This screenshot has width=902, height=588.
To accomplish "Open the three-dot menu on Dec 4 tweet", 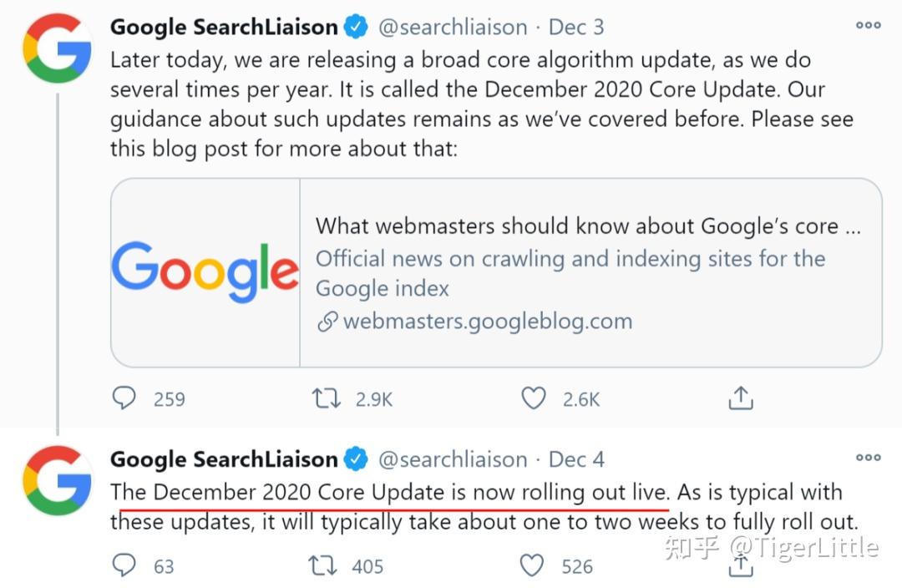I will (x=868, y=458).
